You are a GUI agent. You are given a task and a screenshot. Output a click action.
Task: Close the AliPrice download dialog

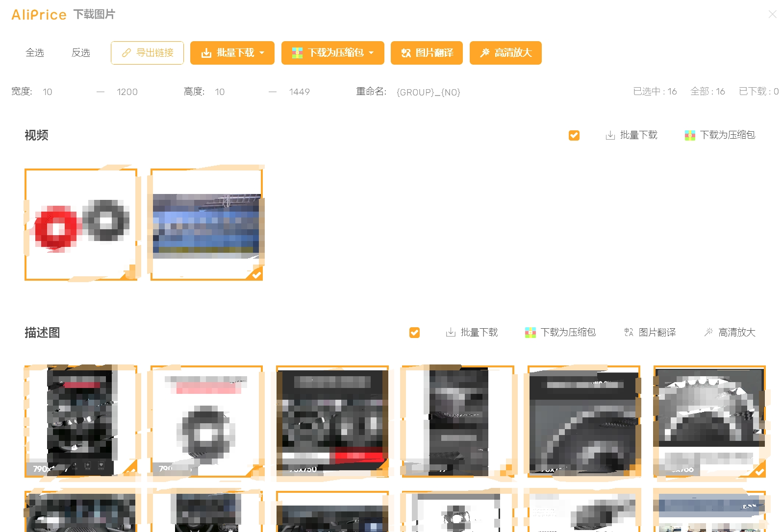(x=773, y=14)
